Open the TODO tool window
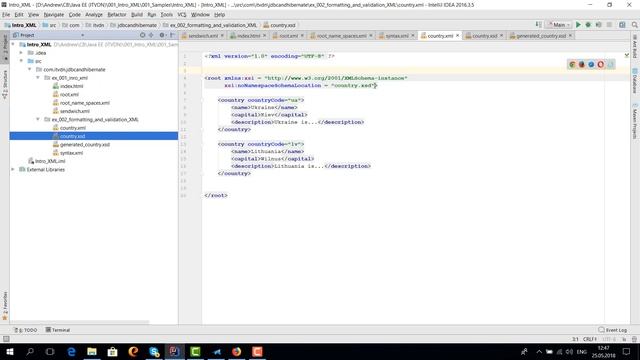 pyautogui.click(x=26, y=330)
